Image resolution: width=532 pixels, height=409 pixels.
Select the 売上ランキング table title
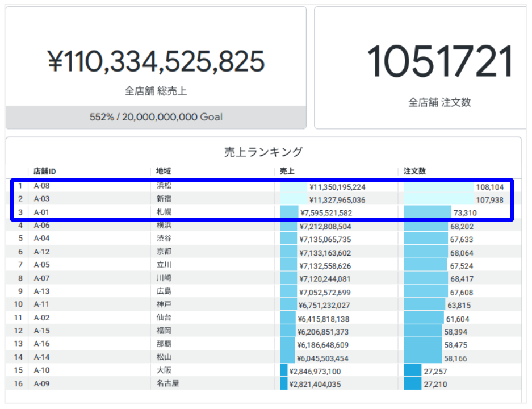(x=263, y=152)
